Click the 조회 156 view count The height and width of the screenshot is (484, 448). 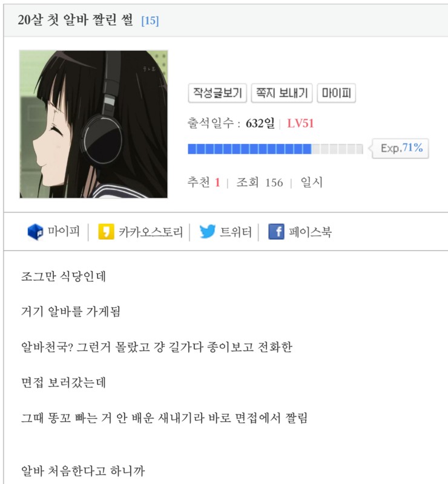tap(260, 183)
